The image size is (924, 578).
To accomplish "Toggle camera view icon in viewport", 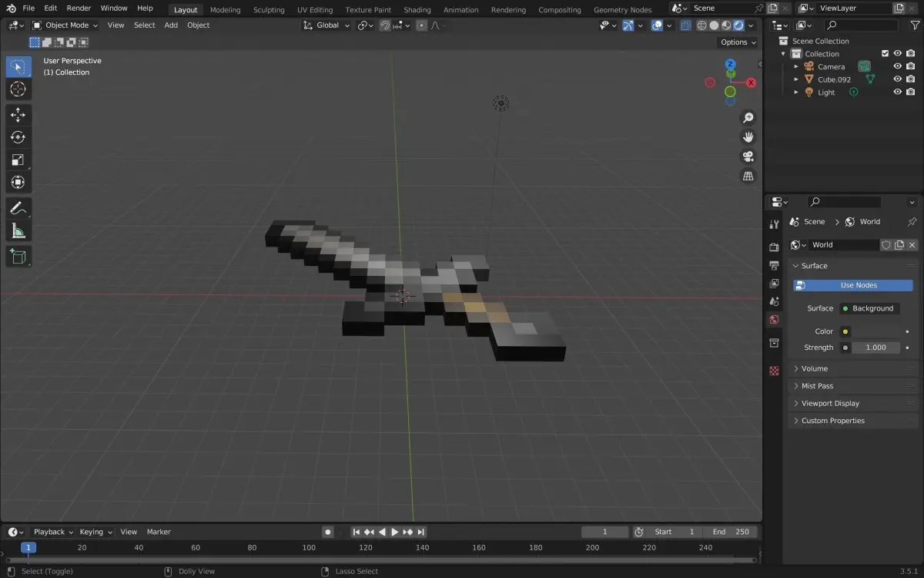I will point(748,156).
